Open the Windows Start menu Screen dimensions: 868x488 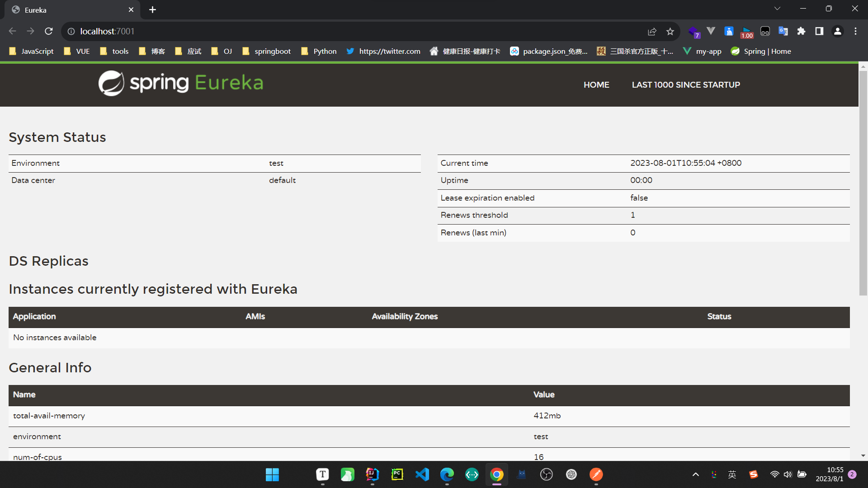272,474
